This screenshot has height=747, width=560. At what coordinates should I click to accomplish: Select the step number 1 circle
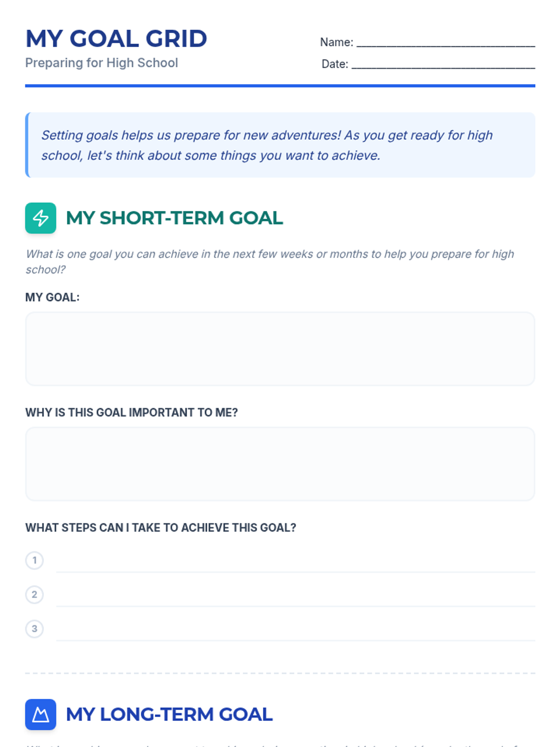35,560
